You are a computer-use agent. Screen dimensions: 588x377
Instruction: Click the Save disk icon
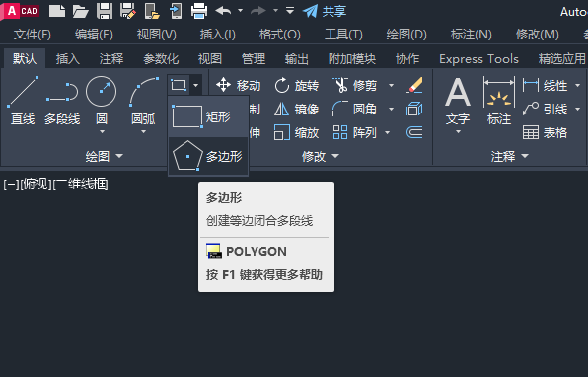(x=105, y=11)
